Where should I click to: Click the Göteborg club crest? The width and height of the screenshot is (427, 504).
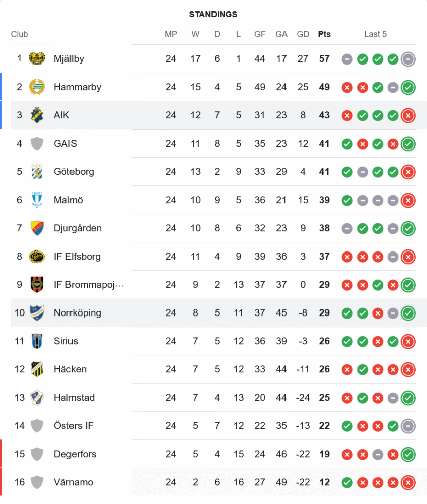(x=37, y=172)
